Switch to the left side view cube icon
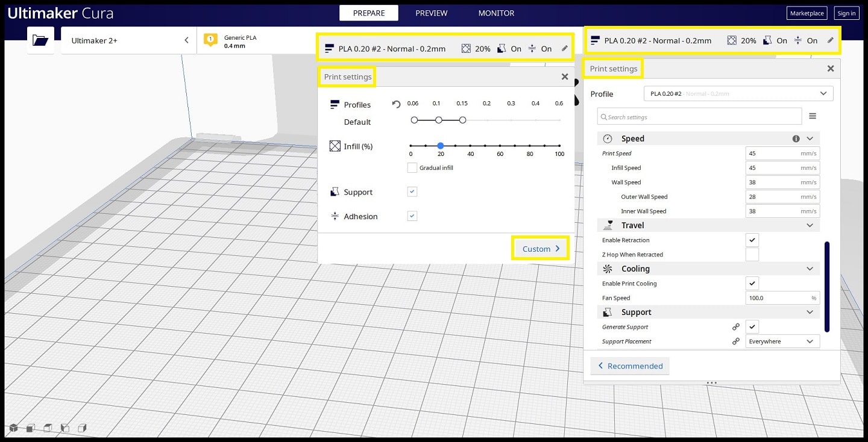The width and height of the screenshot is (868, 442). [x=65, y=428]
